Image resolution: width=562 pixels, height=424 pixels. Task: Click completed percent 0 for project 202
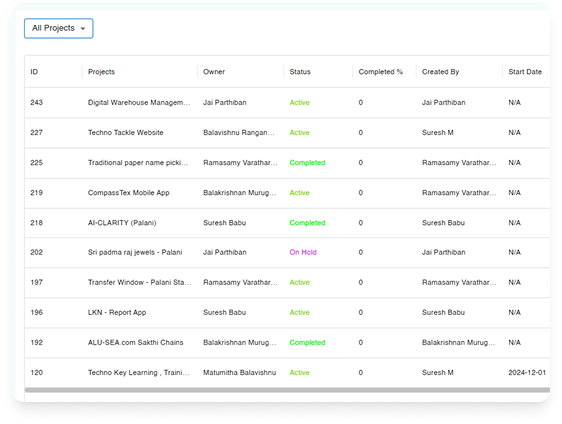tap(361, 252)
